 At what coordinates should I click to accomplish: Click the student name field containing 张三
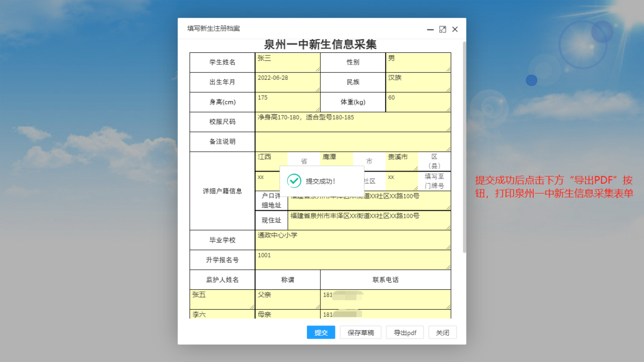coord(287,62)
